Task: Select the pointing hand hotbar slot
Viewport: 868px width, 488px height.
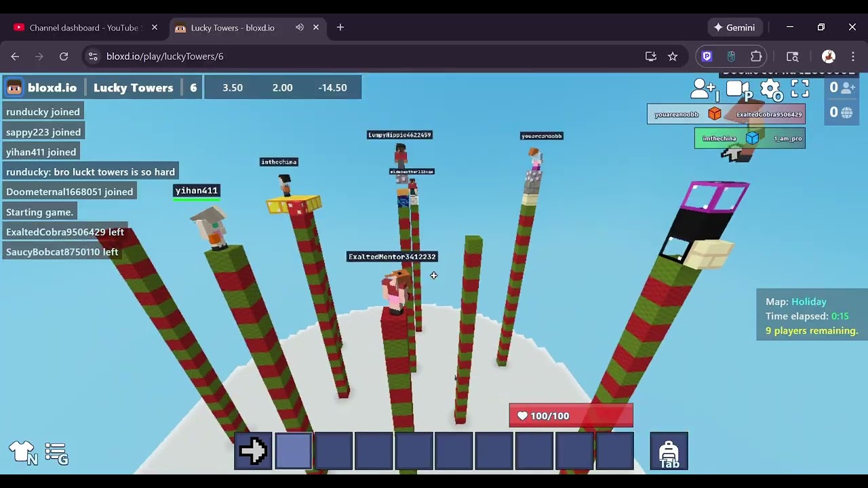Action: tap(253, 451)
